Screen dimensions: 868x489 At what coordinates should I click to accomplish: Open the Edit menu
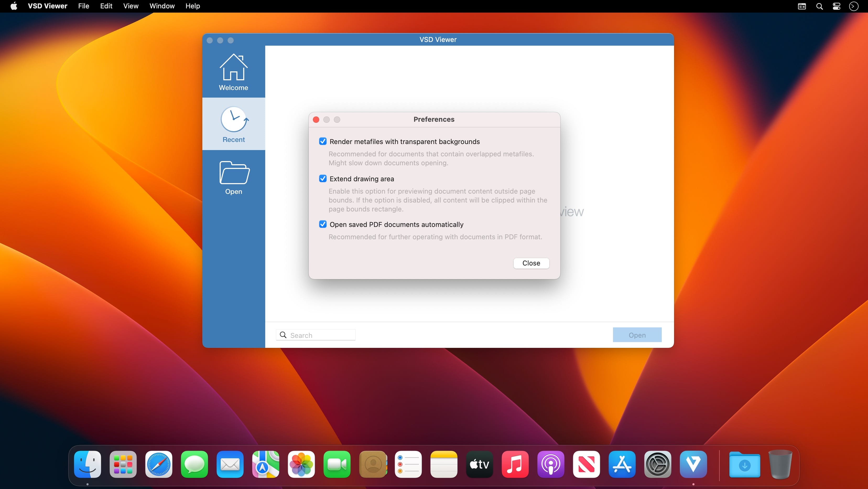coord(106,6)
